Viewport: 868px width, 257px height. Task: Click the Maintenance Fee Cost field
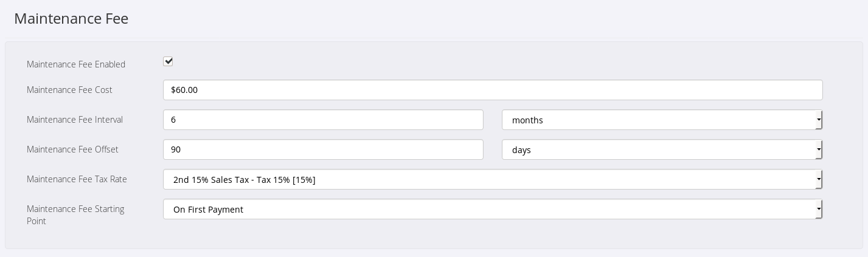click(493, 90)
